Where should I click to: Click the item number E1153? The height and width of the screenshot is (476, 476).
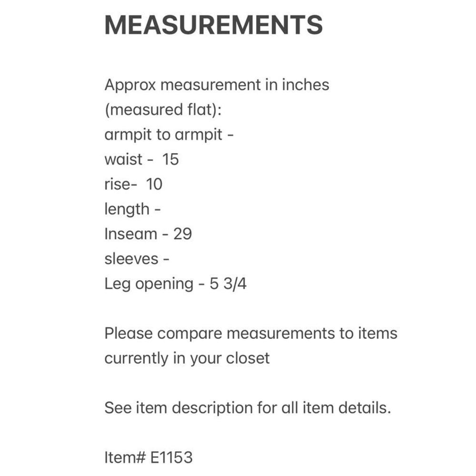[171, 457]
